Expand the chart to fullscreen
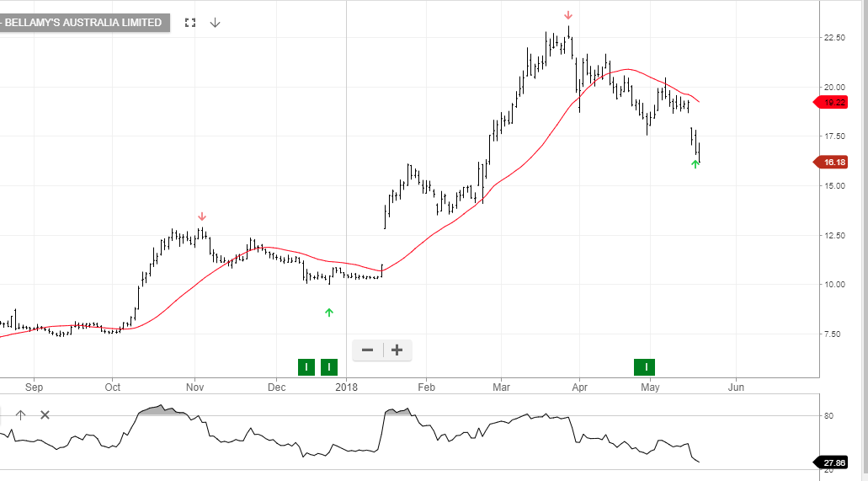Screen dimensions: 868x481 pyautogui.click(x=190, y=23)
